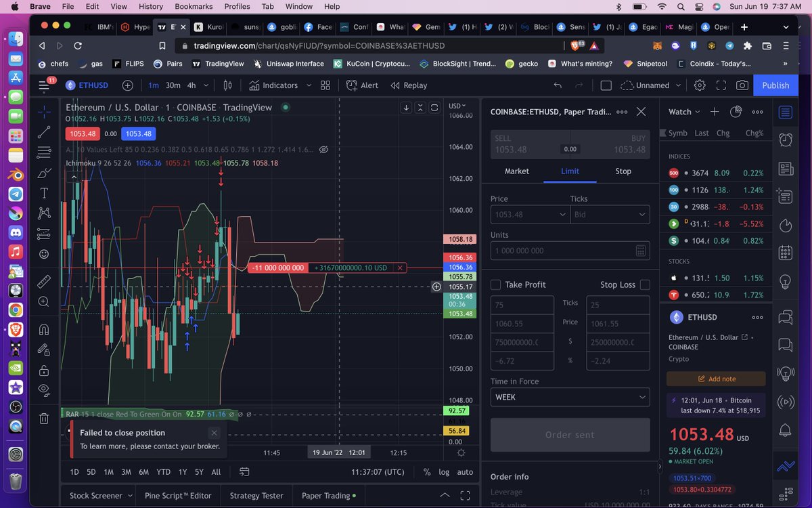
Task: Open the go-to-date calendar icon
Action: (244, 472)
